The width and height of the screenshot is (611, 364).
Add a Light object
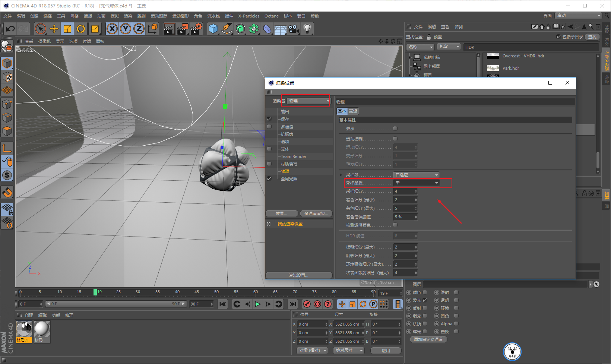[307, 29]
